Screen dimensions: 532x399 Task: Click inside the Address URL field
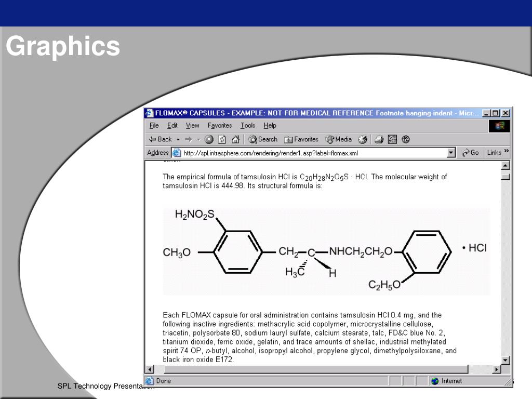(314, 153)
